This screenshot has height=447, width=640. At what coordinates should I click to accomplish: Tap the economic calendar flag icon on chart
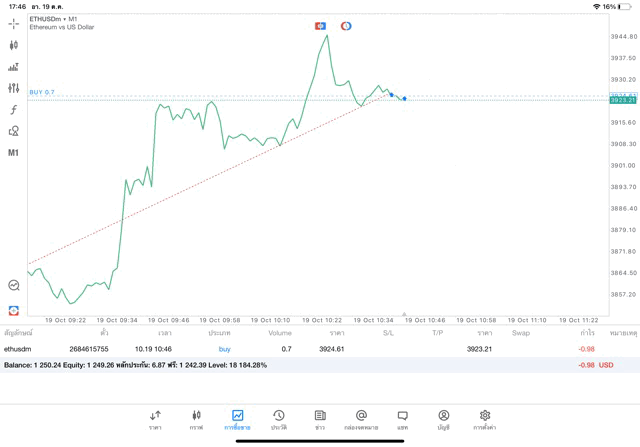coord(320,26)
